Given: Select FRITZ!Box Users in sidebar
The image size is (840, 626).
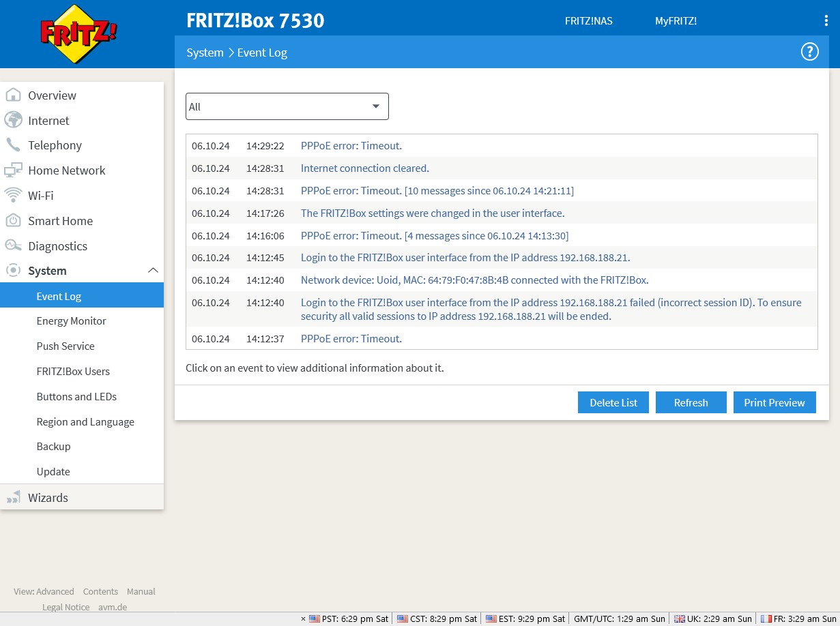Looking at the screenshot, I should [73, 371].
